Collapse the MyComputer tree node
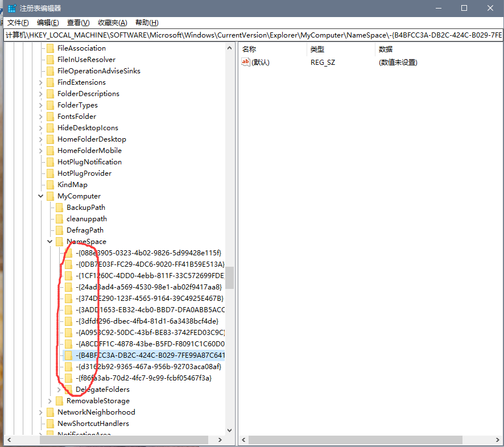The height and width of the screenshot is (447, 504). [x=41, y=196]
